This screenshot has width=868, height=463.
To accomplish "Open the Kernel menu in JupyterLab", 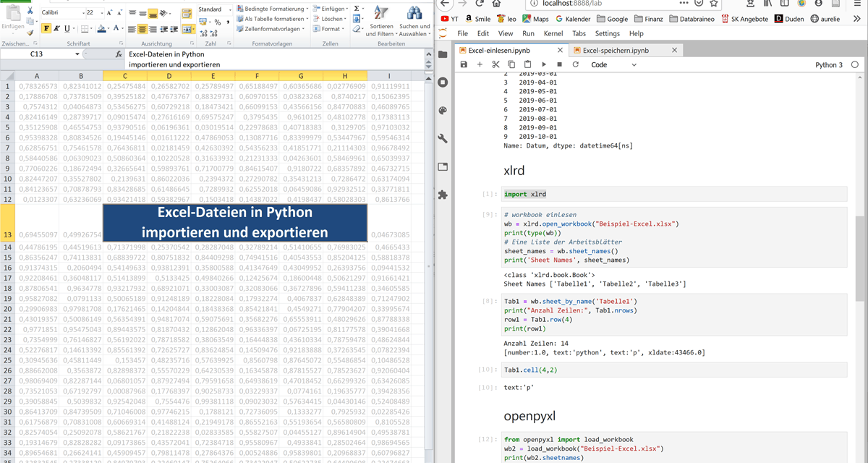I will [x=553, y=33].
